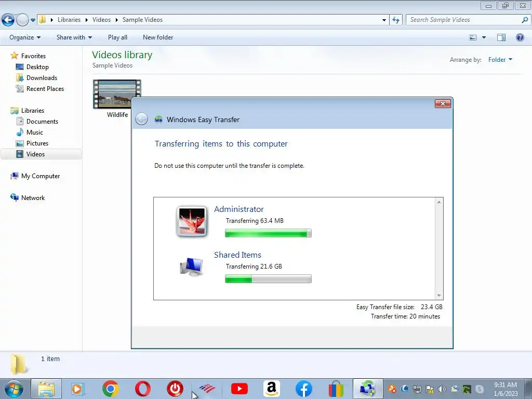Select Videos library in sidebar
This screenshot has height=399, width=532.
click(x=41, y=154)
